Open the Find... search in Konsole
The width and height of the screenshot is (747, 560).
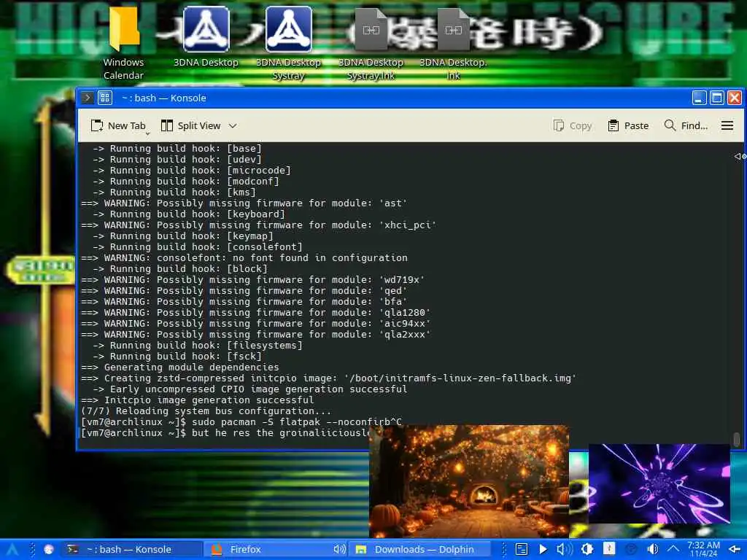coord(686,125)
